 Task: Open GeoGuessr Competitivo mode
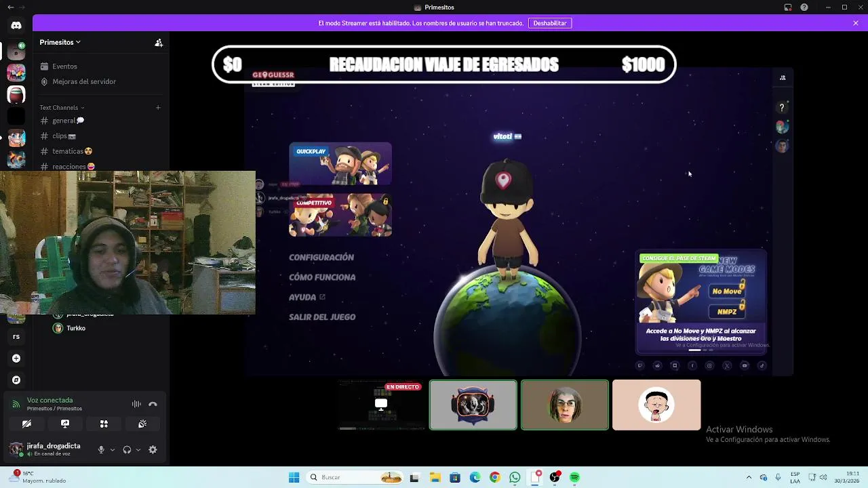pyautogui.click(x=340, y=216)
